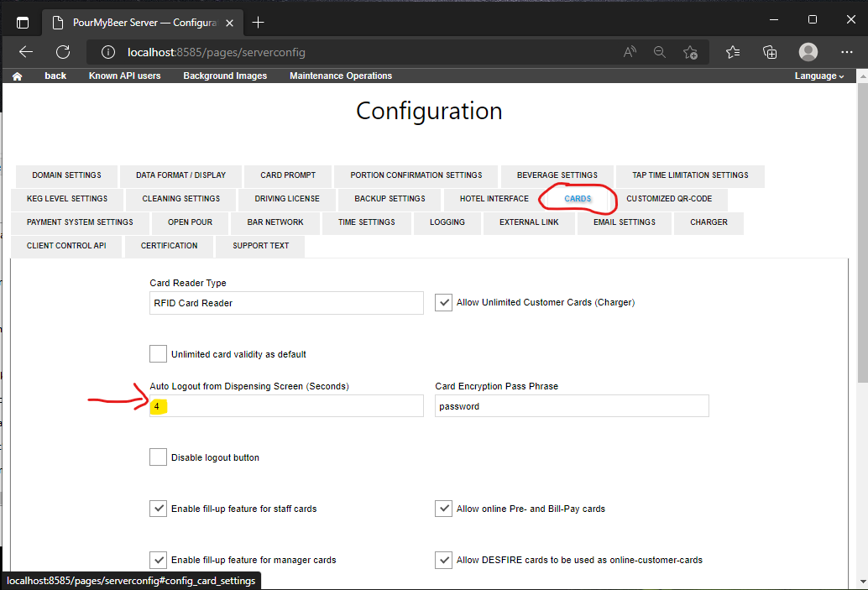
Task: Open the Certification tab
Action: (x=169, y=246)
